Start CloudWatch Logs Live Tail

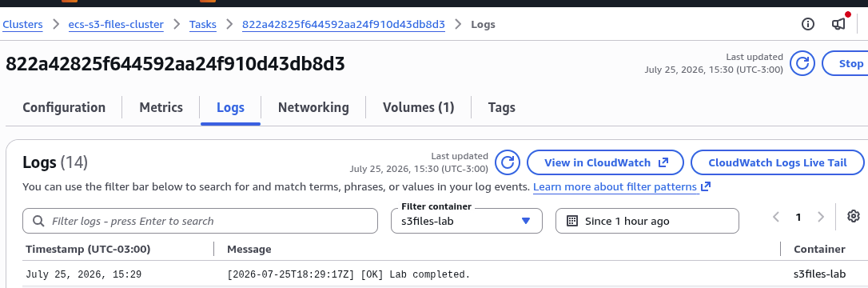[x=777, y=163]
